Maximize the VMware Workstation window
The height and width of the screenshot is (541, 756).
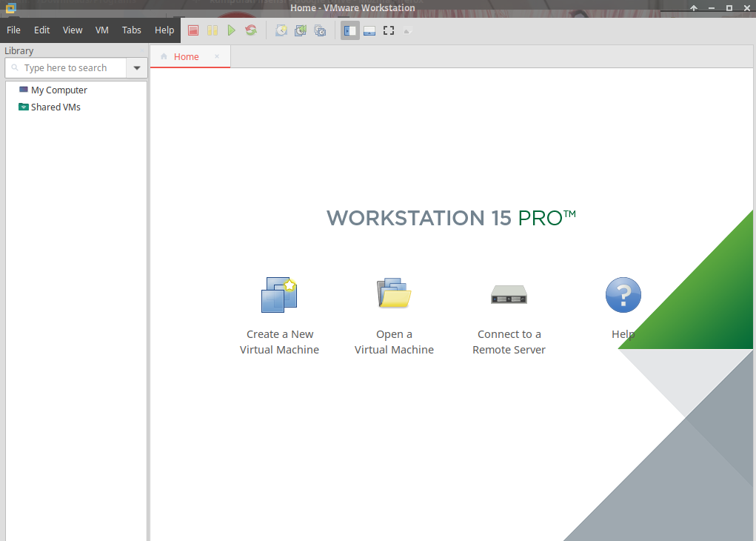pos(729,8)
